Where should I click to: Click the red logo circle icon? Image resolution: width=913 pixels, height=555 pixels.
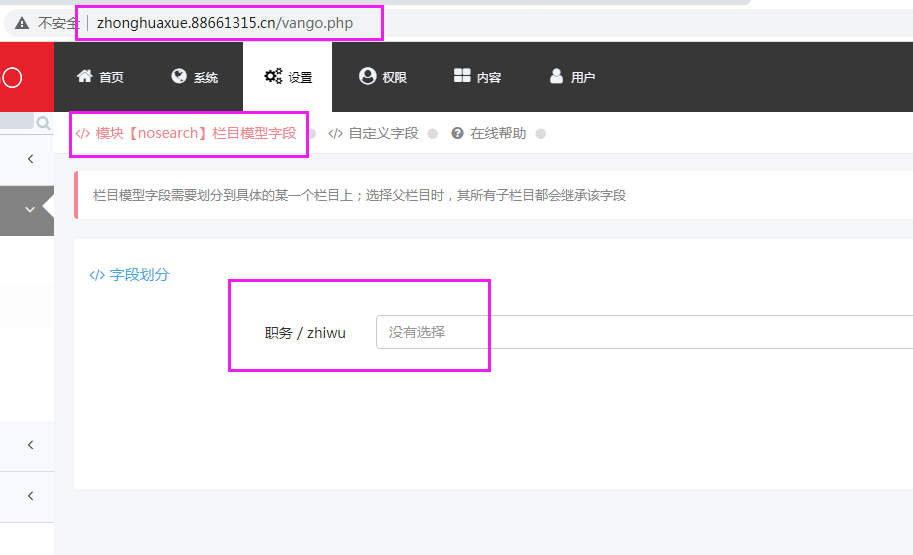12,77
